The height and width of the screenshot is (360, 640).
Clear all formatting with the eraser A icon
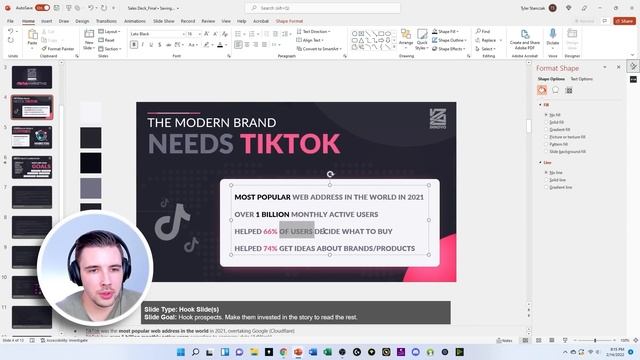[224, 34]
